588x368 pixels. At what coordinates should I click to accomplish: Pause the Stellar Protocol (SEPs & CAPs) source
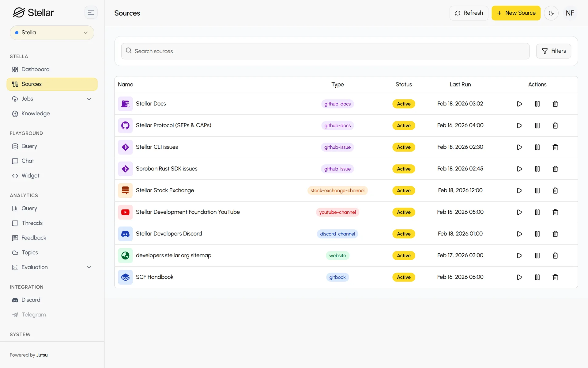(x=537, y=125)
